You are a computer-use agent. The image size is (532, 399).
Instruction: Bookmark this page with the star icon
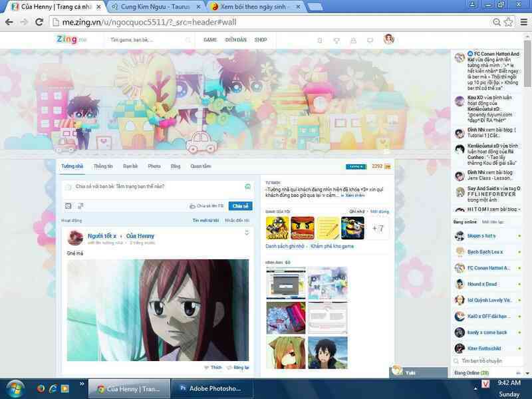(508, 23)
